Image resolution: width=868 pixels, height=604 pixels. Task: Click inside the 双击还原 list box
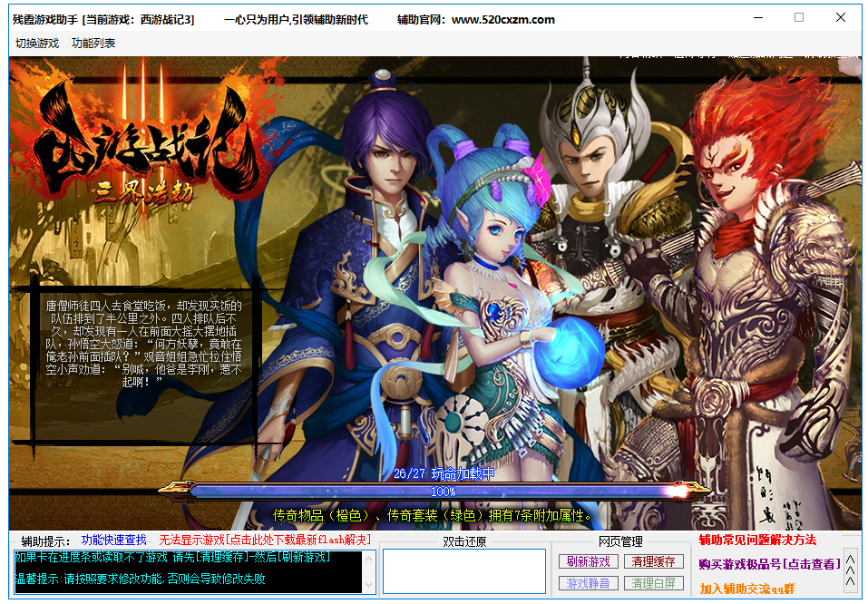point(463,571)
